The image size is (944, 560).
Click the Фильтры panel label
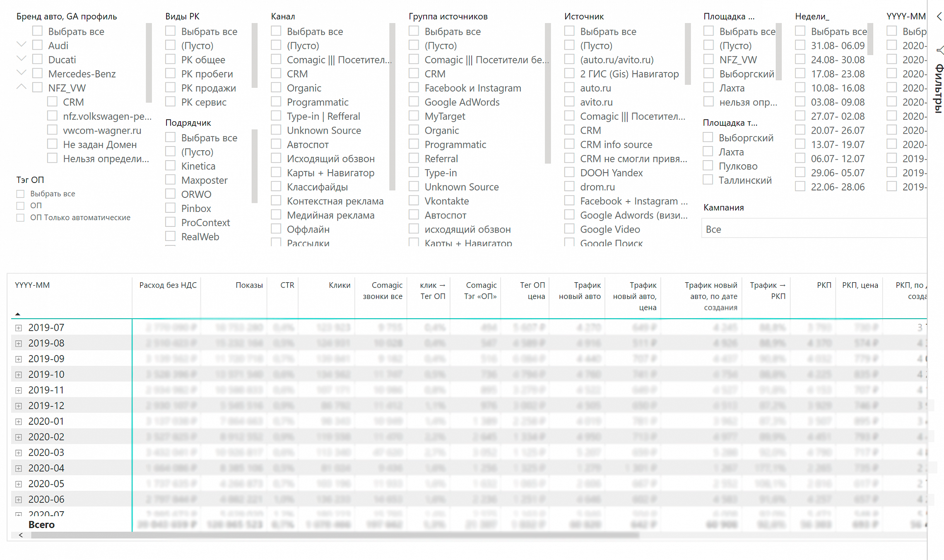click(939, 89)
